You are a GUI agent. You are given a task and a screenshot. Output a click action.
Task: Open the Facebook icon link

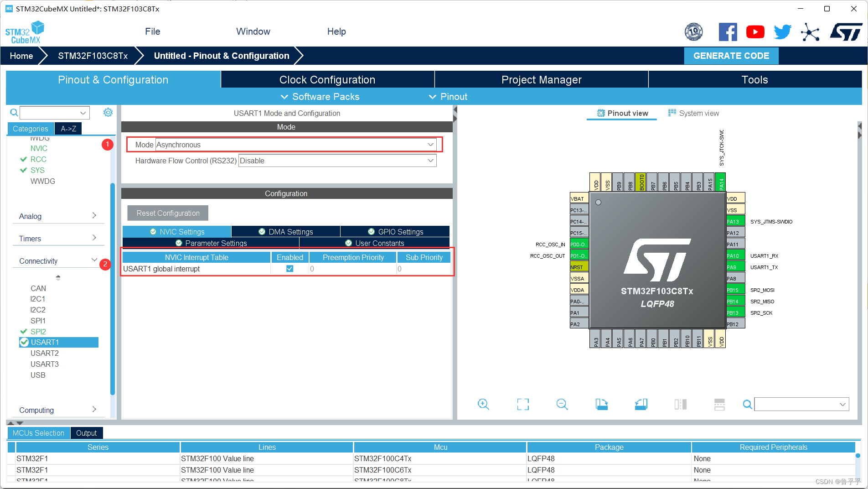coord(728,31)
